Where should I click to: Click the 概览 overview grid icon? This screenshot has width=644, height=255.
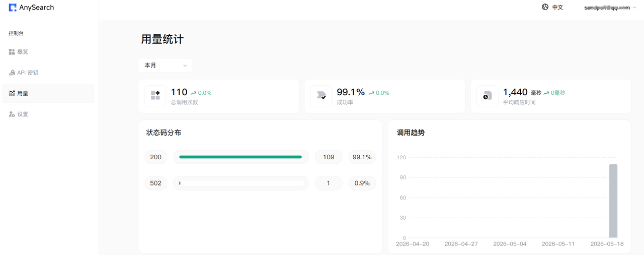(12, 52)
